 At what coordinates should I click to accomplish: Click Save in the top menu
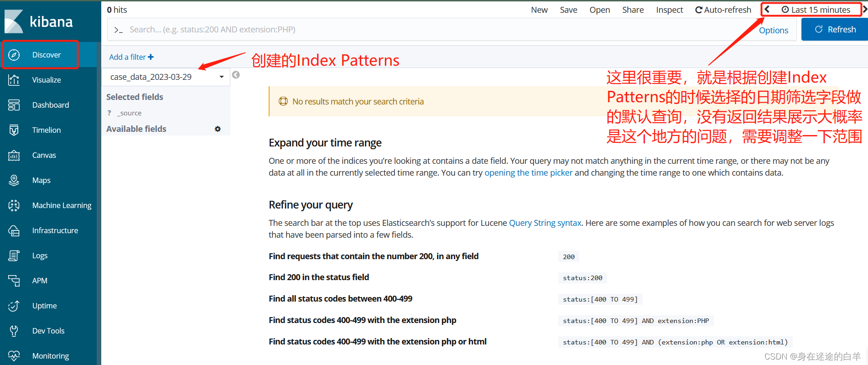coord(568,10)
